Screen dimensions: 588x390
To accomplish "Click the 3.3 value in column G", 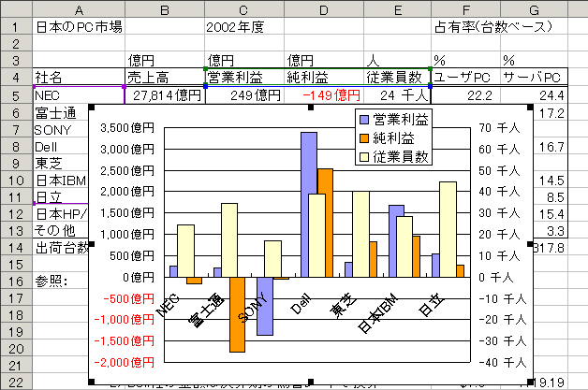I will (x=551, y=231).
